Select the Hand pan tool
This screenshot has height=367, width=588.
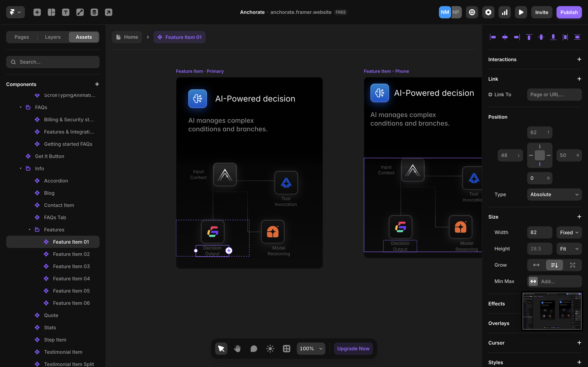237,349
